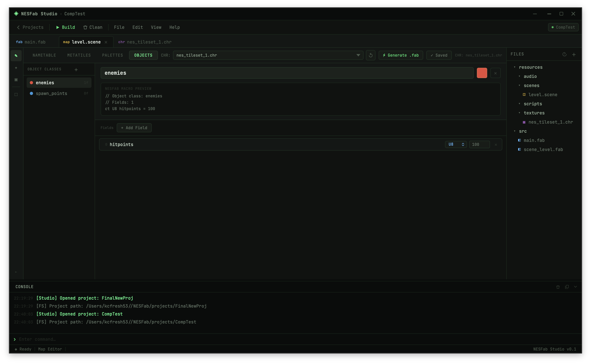Select the dashed marquee selection tool
591x364 pixels.
click(16, 94)
